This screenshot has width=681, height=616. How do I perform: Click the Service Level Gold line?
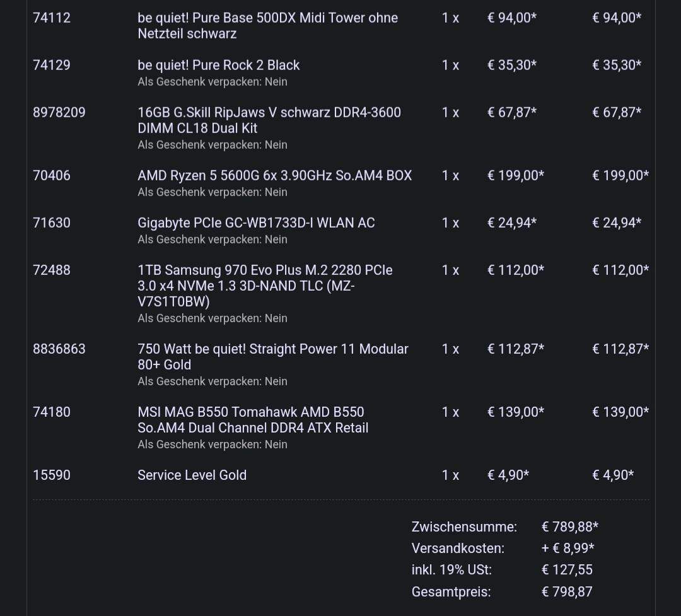click(x=192, y=475)
